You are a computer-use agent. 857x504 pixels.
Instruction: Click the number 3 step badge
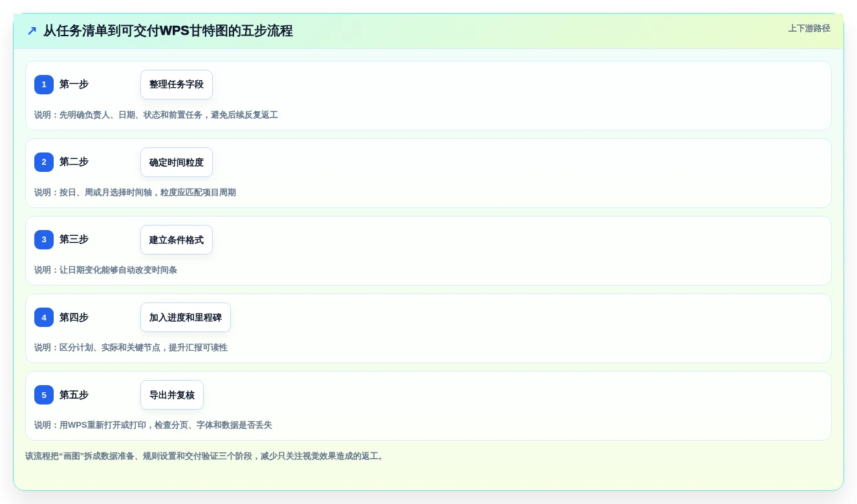coord(44,240)
